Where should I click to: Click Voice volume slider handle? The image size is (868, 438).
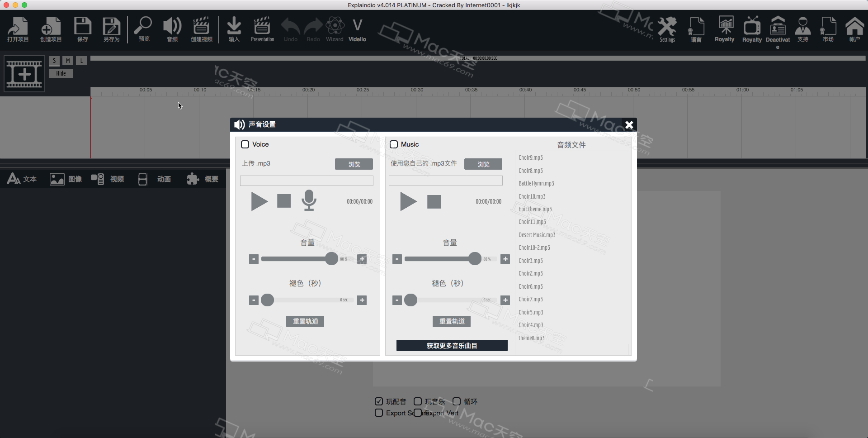331,259
